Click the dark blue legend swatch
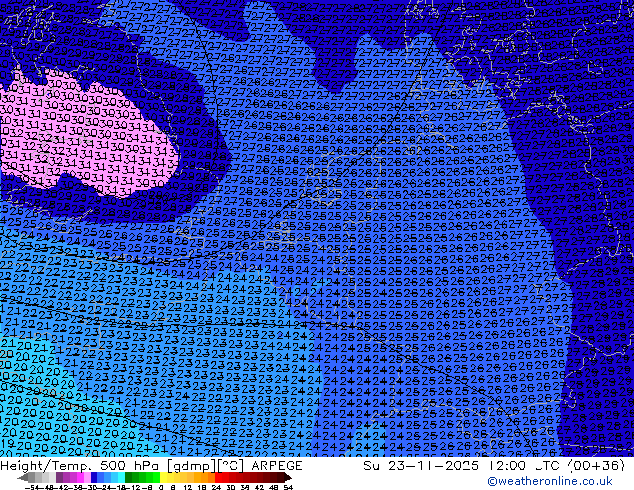The width and height of the screenshot is (634, 490). coord(94,477)
